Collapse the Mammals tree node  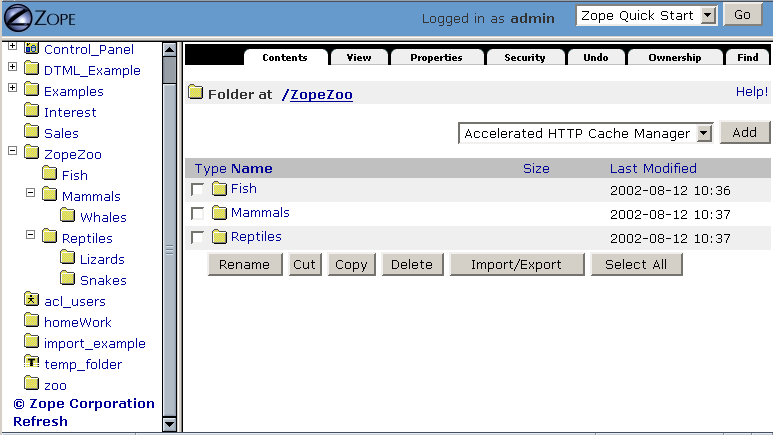31,192
